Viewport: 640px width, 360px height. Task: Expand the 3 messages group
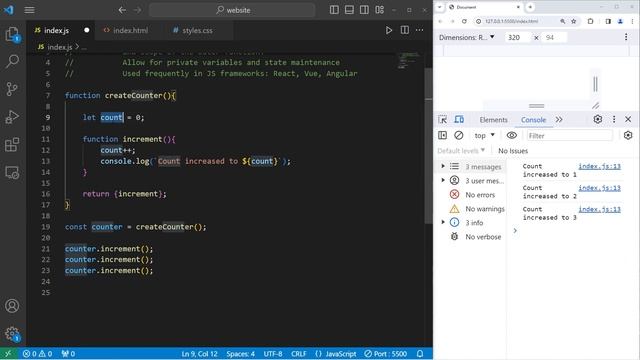pos(443,166)
